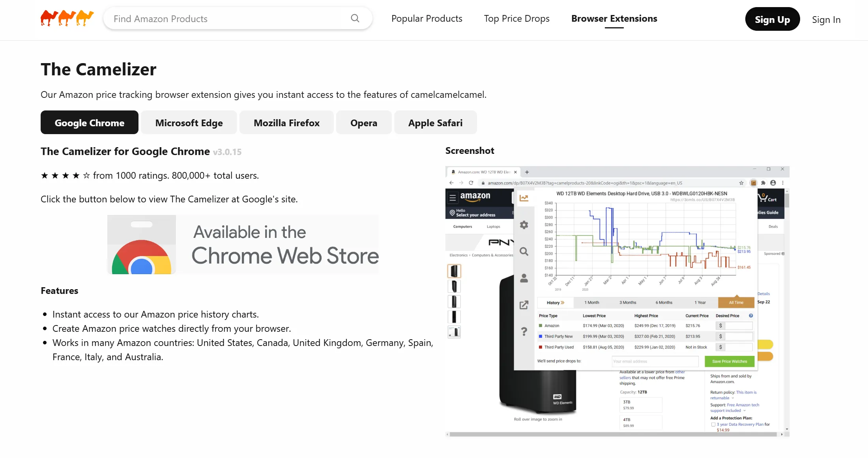The width and height of the screenshot is (868, 458).
Task: Select the Microsoft Edge tab
Action: click(189, 123)
